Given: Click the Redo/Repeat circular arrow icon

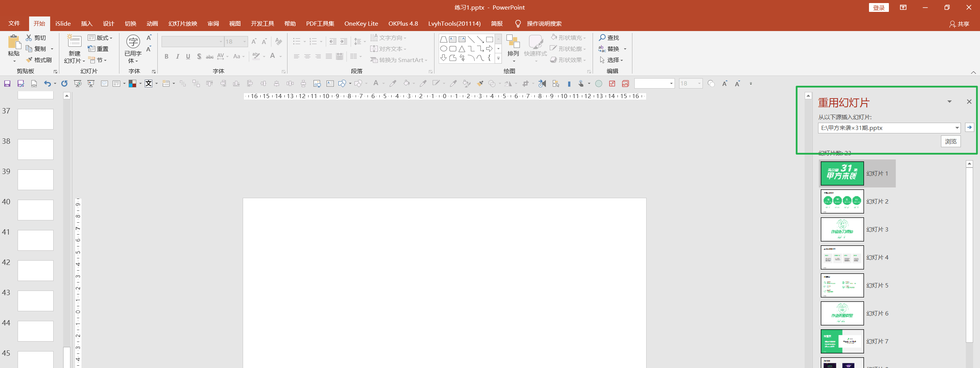Looking at the screenshot, I should pos(64,84).
